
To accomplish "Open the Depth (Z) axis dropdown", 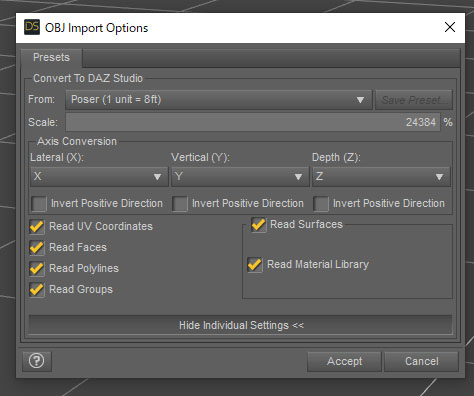I will [381, 176].
